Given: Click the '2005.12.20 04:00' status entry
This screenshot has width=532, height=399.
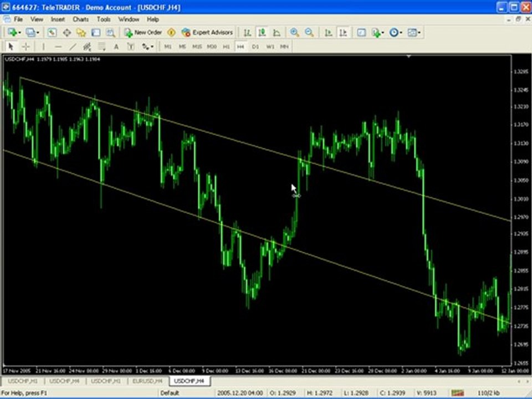Looking at the screenshot, I should (x=239, y=393).
